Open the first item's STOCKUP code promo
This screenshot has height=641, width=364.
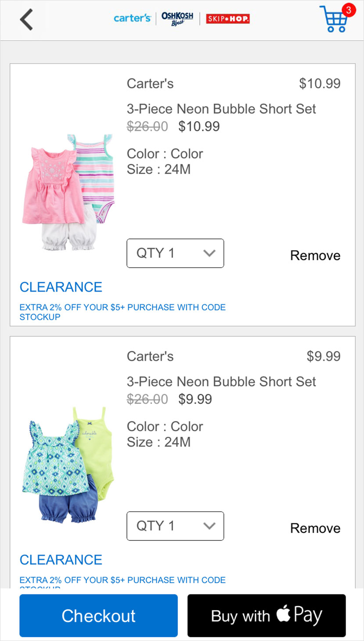tap(123, 312)
